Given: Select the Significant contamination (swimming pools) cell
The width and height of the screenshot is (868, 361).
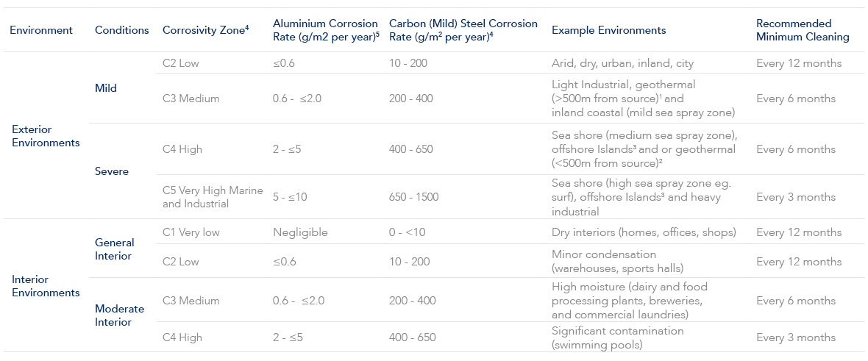Looking at the screenshot, I should [617, 337].
